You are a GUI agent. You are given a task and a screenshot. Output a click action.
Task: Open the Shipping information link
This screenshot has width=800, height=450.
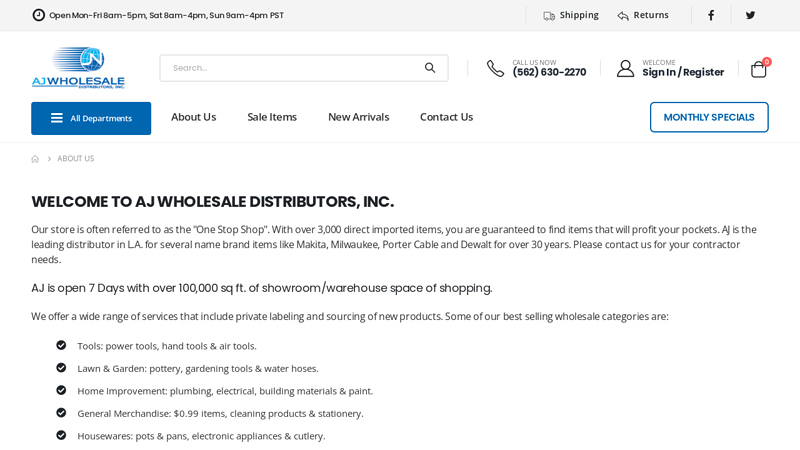(571, 15)
